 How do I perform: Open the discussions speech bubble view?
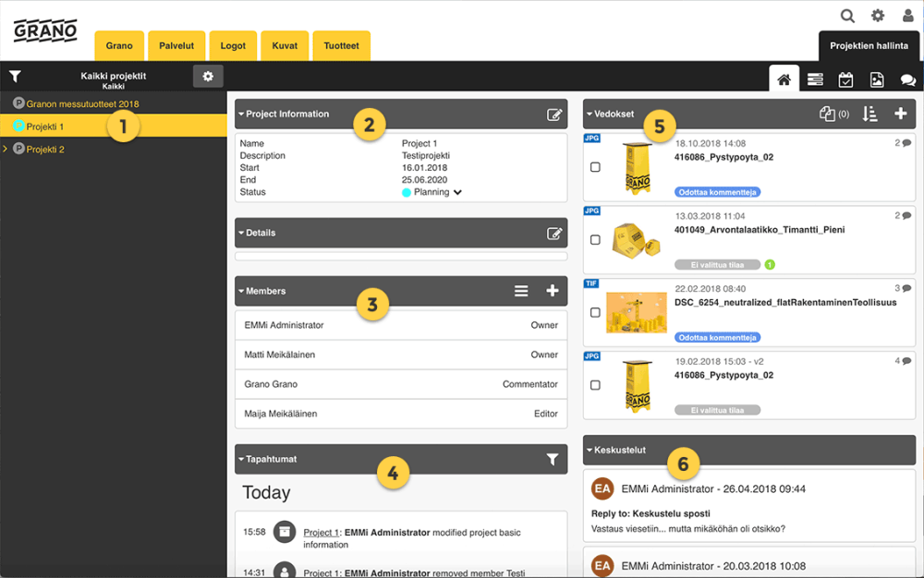(907, 79)
